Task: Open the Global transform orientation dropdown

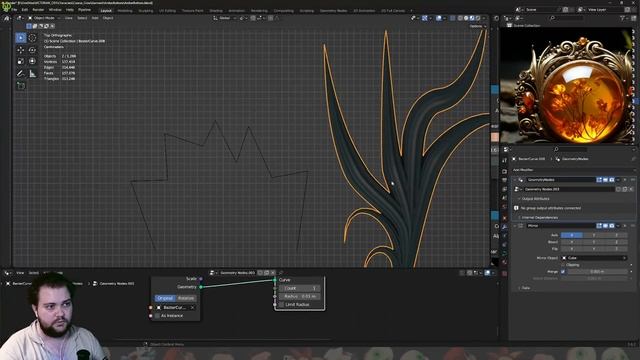Action: click(x=225, y=18)
